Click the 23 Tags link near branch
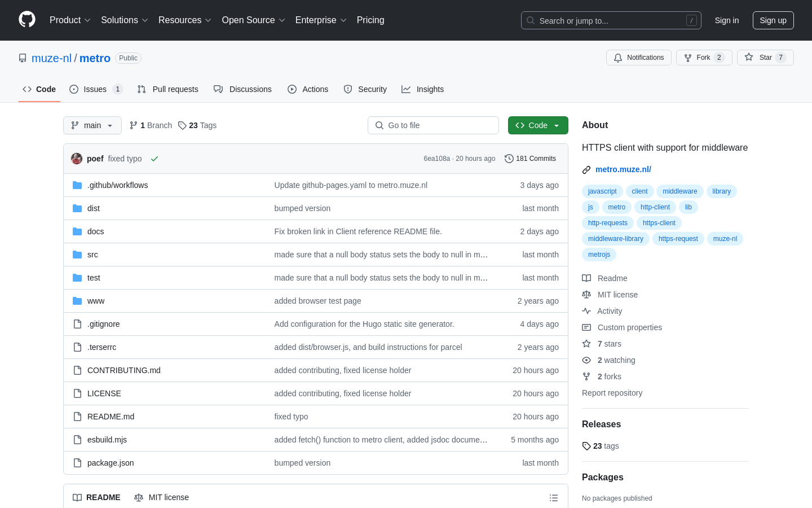 click(197, 125)
